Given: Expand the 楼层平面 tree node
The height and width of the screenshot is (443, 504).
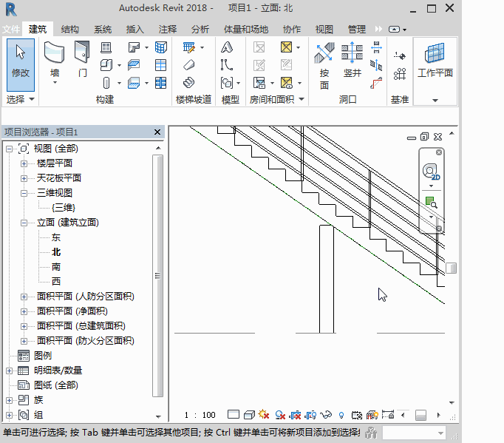Looking at the screenshot, I should [x=24, y=163].
